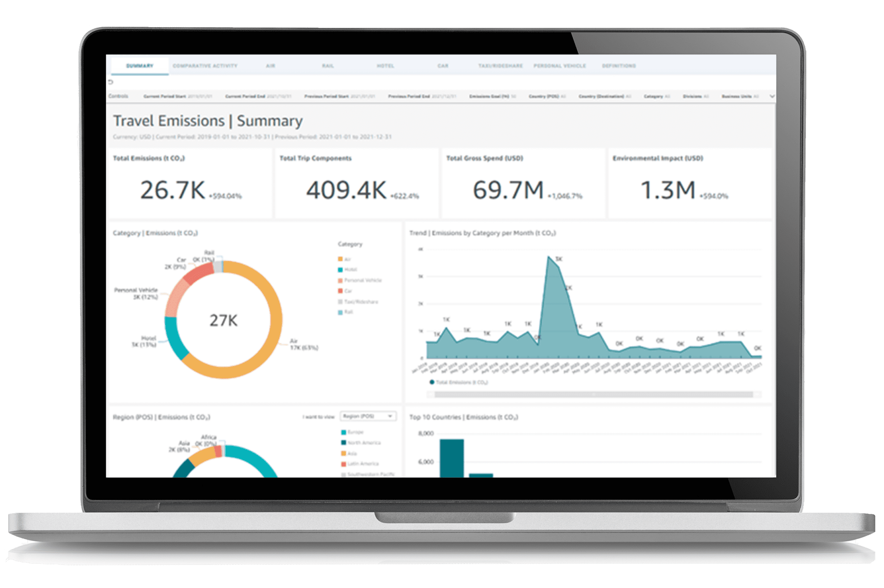This screenshot has height=588, width=884.
Task: Click the 26.7K Total Emissions value
Action: (x=173, y=190)
